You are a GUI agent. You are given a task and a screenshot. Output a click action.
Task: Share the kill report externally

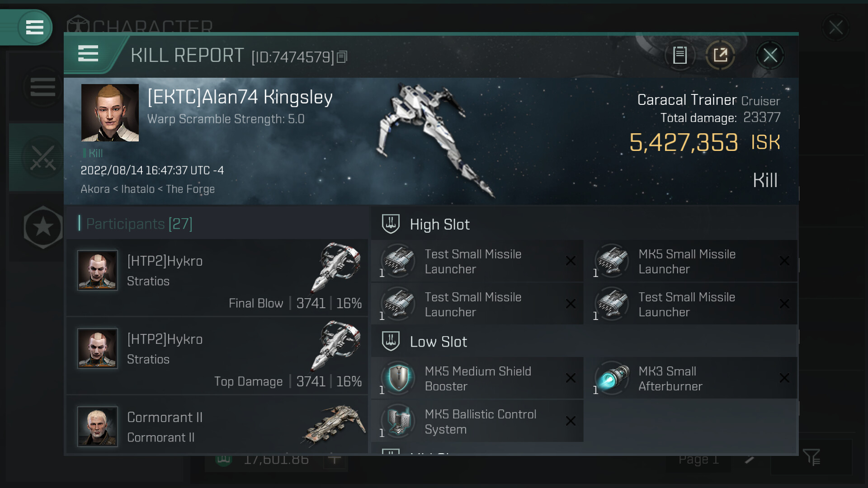click(720, 56)
